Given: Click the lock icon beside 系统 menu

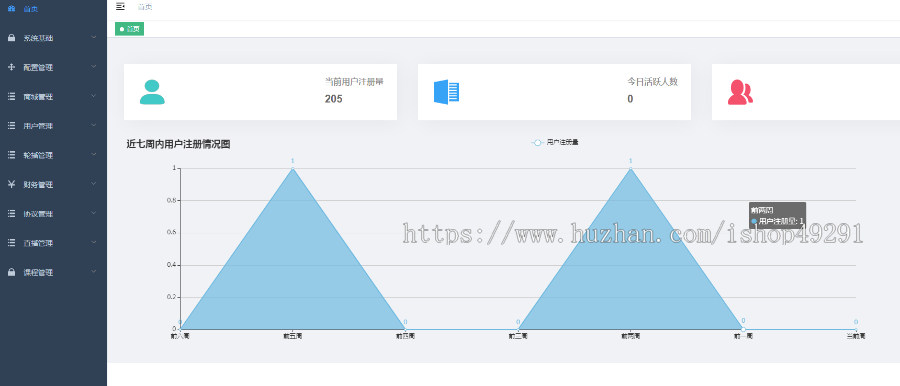Looking at the screenshot, I should pos(11,38).
